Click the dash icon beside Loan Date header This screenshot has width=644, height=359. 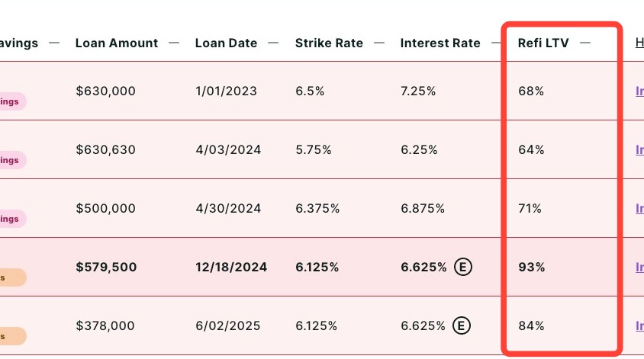(x=274, y=43)
